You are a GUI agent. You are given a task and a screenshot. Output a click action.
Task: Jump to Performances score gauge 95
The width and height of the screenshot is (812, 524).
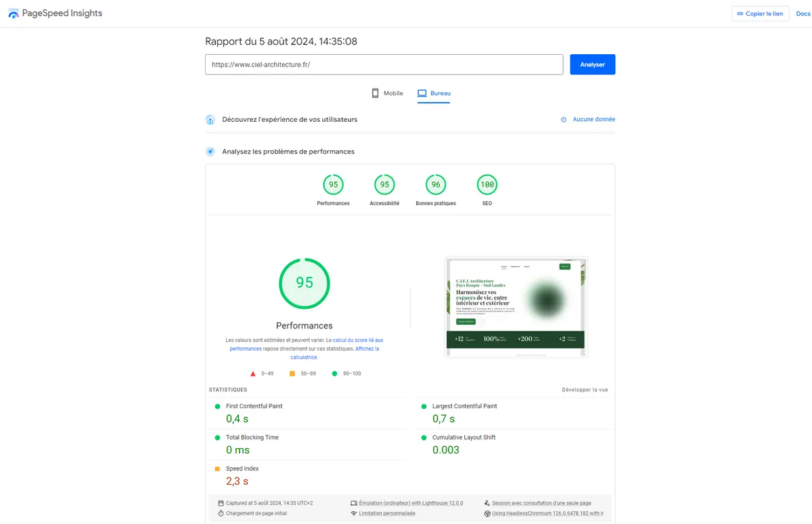tap(333, 184)
